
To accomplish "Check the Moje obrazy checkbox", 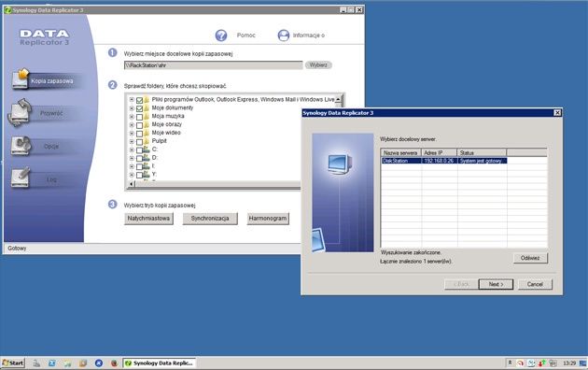I will (x=139, y=125).
